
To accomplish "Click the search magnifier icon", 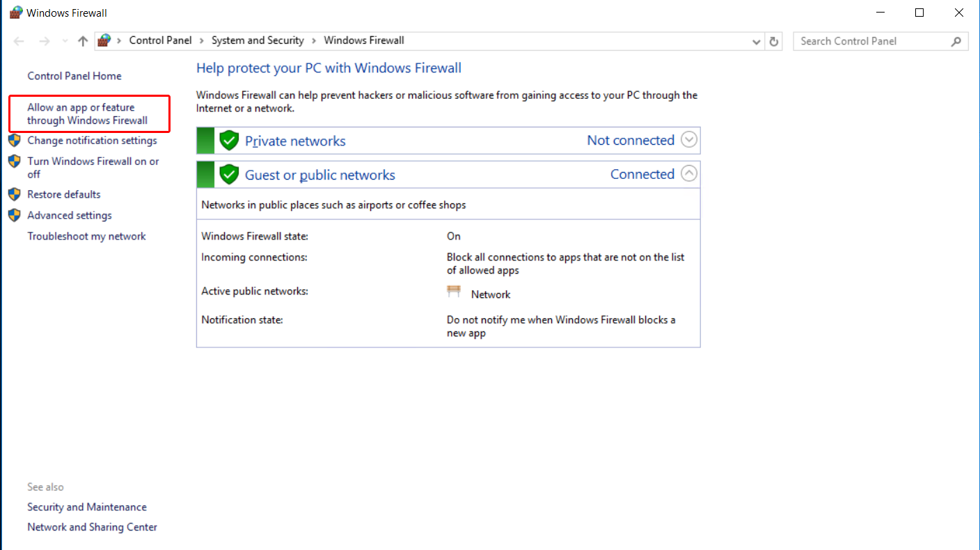I will tap(956, 41).
